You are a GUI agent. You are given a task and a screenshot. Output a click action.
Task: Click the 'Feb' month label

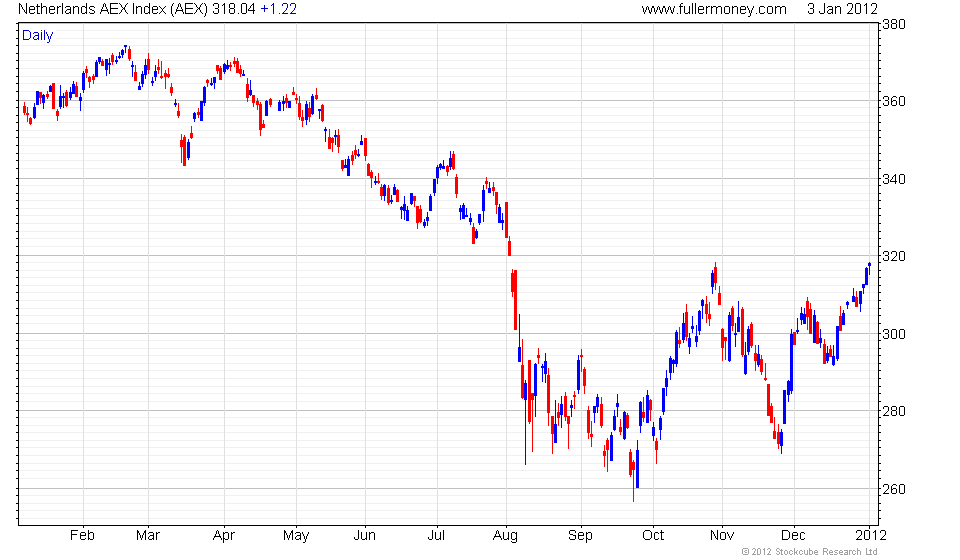(82, 536)
